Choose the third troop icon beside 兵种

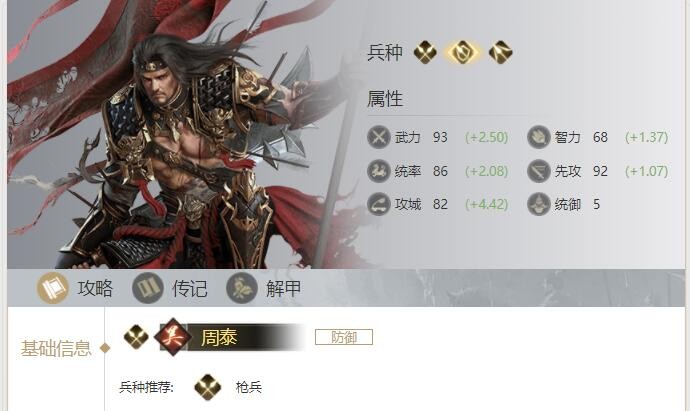(500, 52)
